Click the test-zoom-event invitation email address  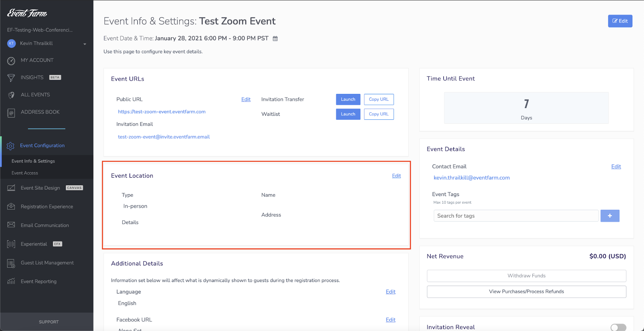164,137
